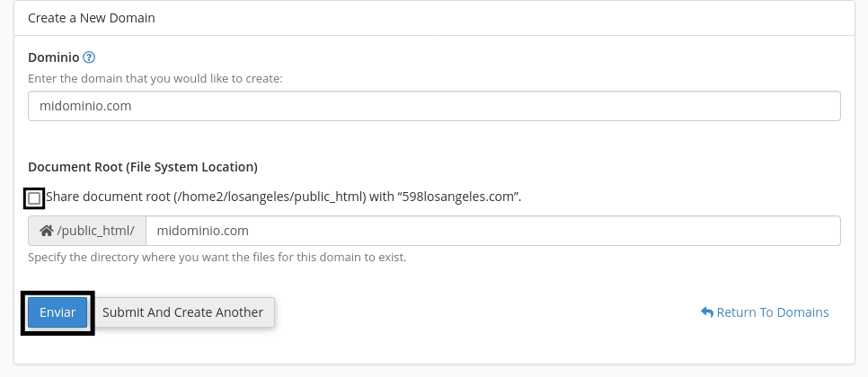Follow the Return To Domains link
Screen dimensions: 868x377
pos(773,312)
